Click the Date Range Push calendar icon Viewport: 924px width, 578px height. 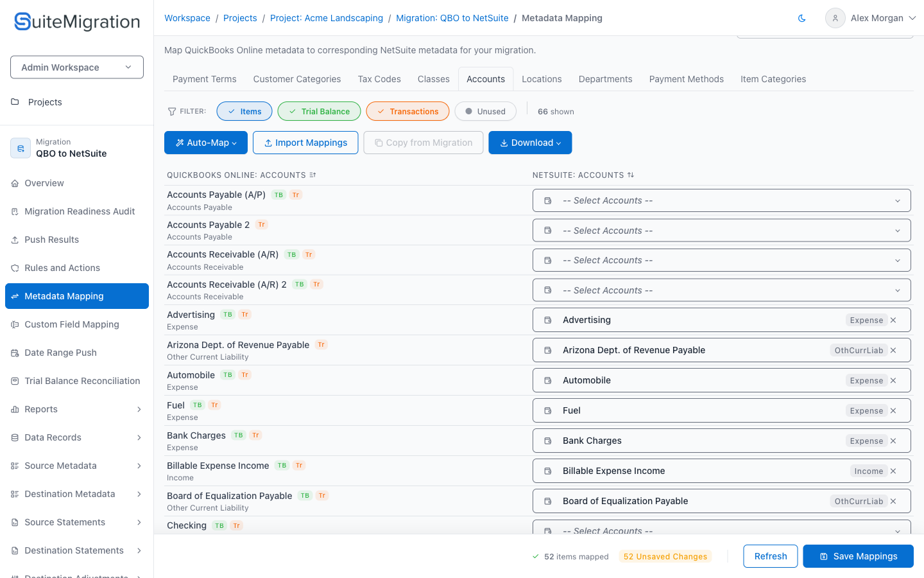pos(15,353)
